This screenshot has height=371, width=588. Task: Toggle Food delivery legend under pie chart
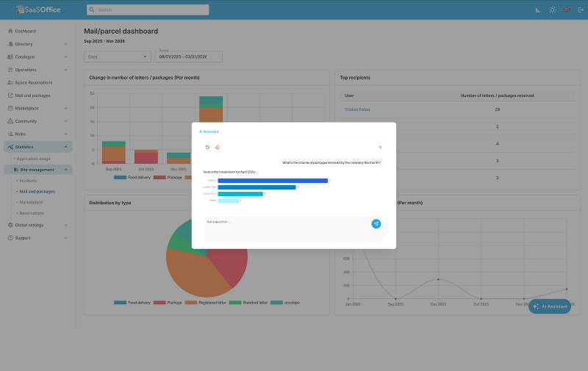132,303
